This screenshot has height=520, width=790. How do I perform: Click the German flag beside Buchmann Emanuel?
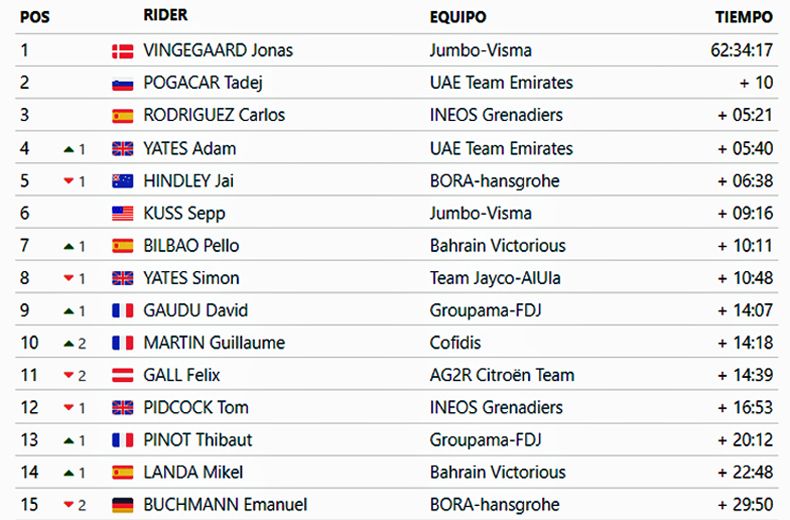point(122,505)
